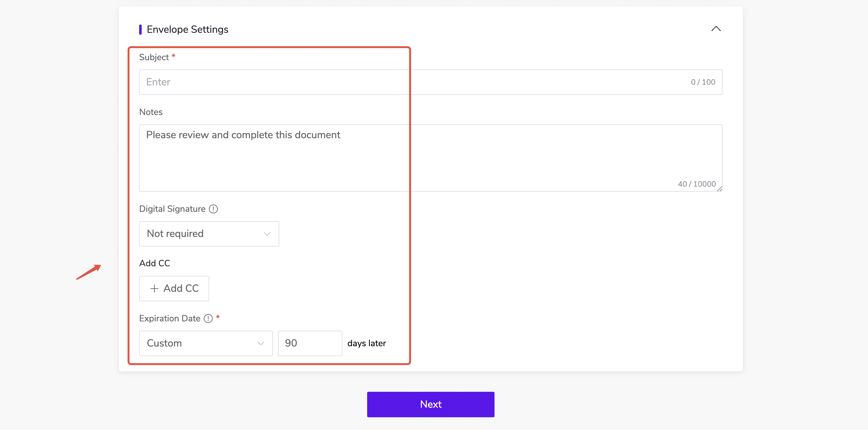Open the Custom expiration dropdown
The width and height of the screenshot is (868, 430).
point(206,343)
